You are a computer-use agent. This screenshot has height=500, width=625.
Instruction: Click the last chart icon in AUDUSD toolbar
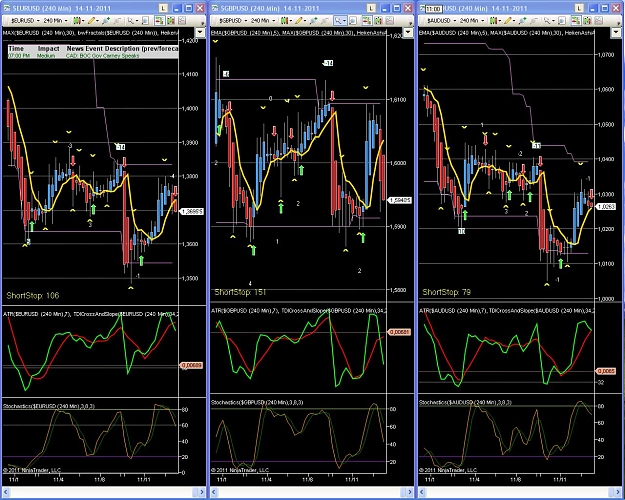pyautogui.click(x=597, y=20)
